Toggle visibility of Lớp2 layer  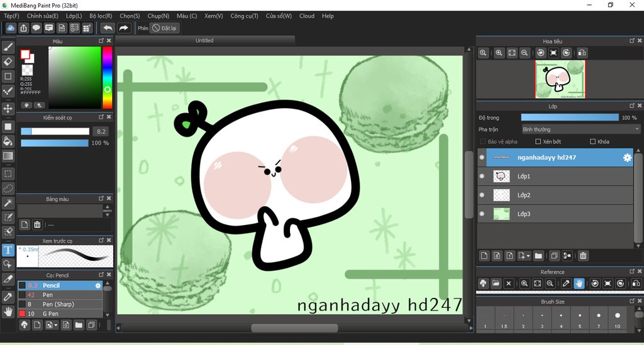coord(482,195)
